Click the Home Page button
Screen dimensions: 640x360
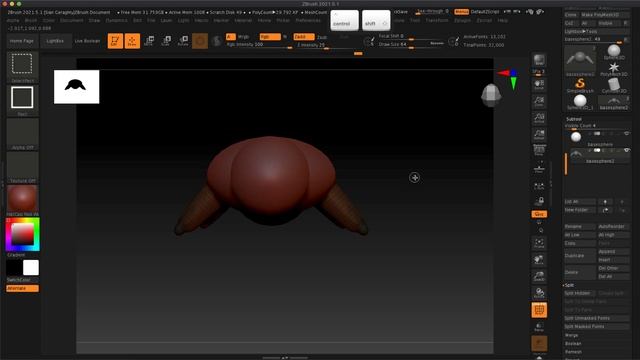(22, 41)
